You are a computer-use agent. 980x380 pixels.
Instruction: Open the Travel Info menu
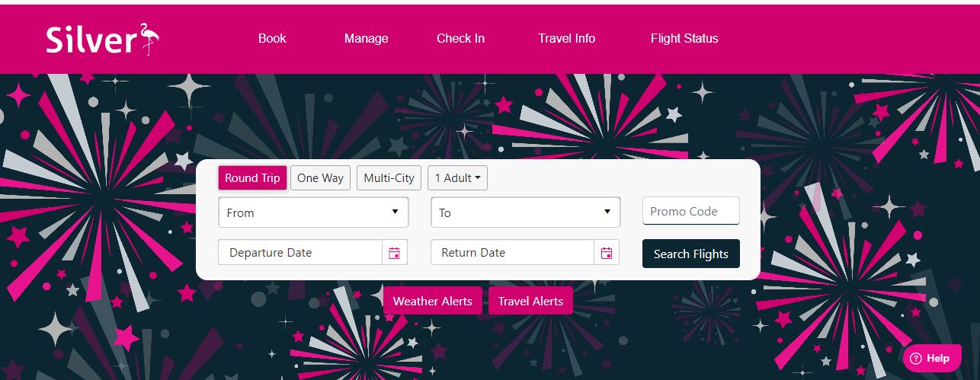(x=566, y=38)
